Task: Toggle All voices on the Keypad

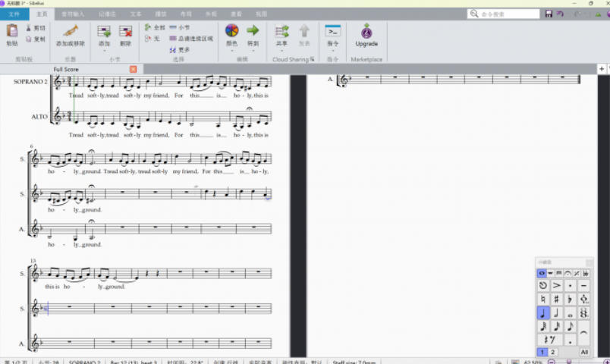Action: [584, 352]
